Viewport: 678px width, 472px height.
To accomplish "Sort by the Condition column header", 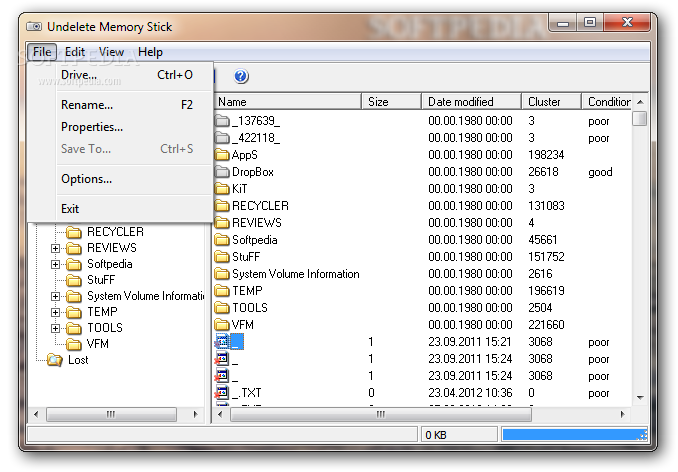I will coord(607,102).
